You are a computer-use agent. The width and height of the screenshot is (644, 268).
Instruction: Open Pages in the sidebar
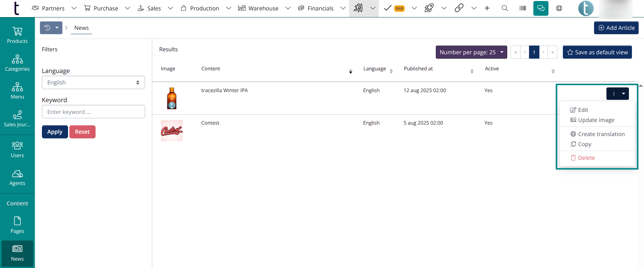point(17,225)
